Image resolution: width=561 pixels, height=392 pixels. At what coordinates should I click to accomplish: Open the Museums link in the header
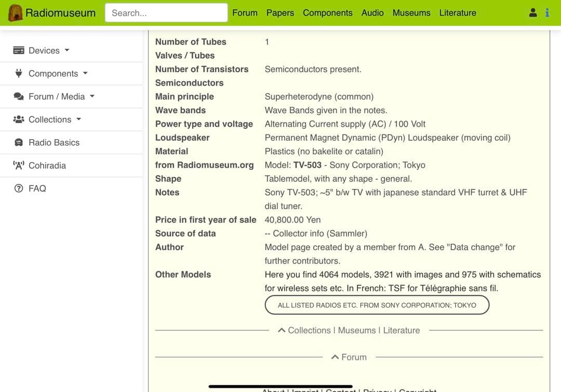tap(411, 13)
